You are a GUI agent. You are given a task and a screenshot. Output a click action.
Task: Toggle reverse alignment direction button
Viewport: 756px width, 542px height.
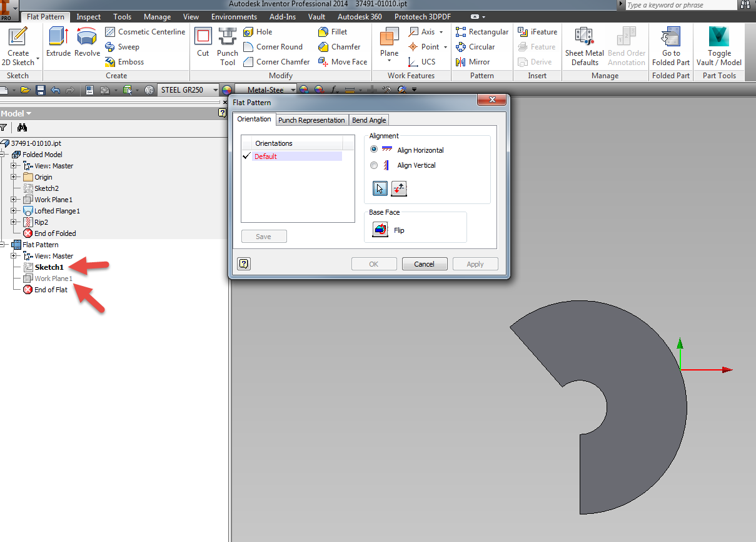pyautogui.click(x=400, y=188)
